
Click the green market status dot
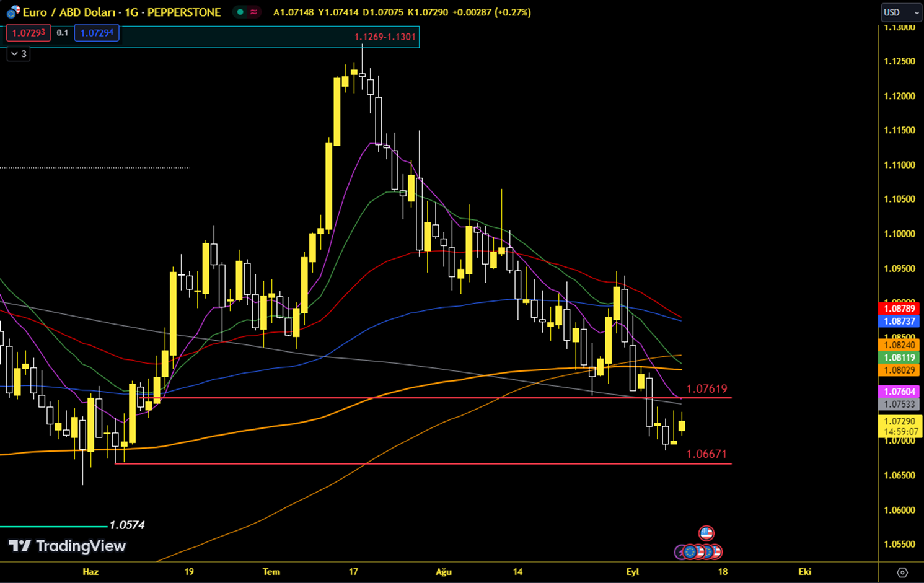coord(240,12)
